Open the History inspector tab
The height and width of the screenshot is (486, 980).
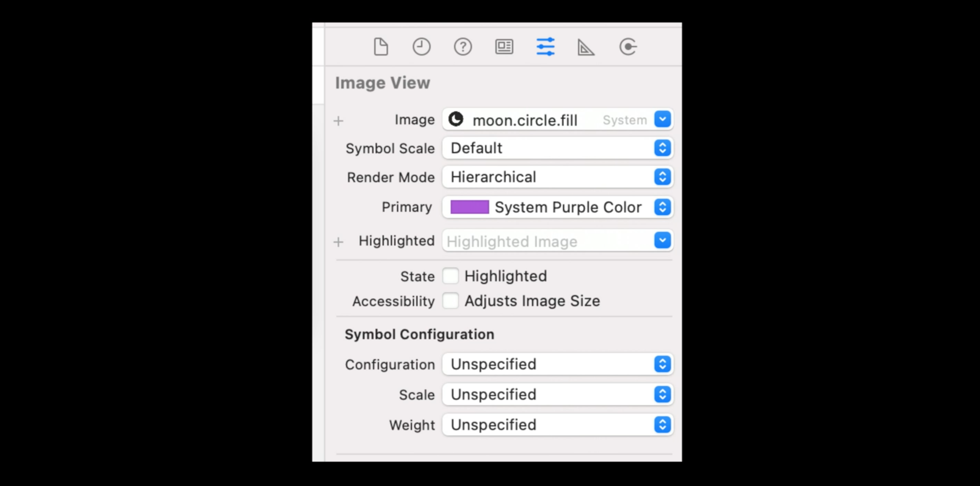(x=421, y=47)
